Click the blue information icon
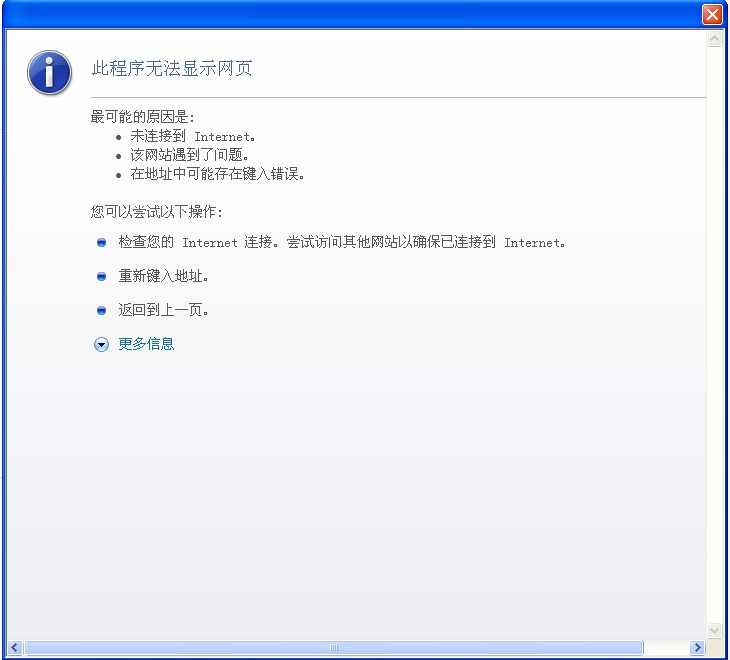 (x=49, y=73)
